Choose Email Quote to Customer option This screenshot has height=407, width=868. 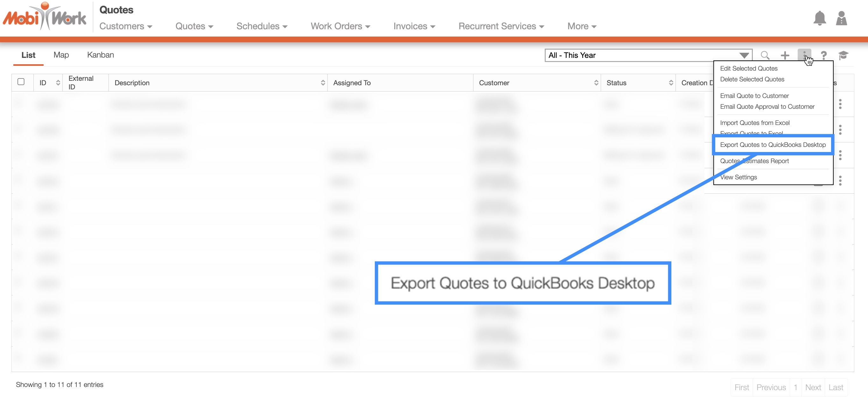click(754, 96)
